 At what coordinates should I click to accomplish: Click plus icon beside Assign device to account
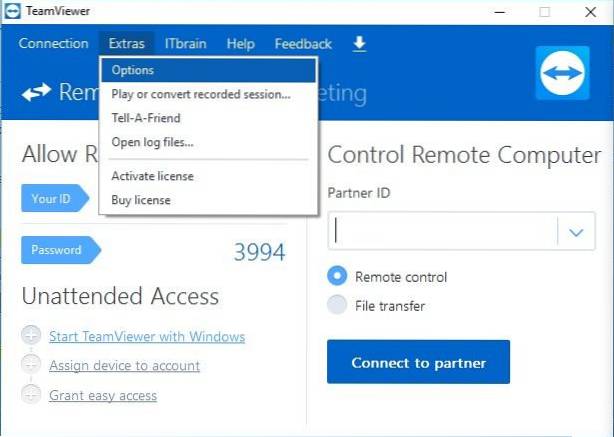[x=32, y=366]
